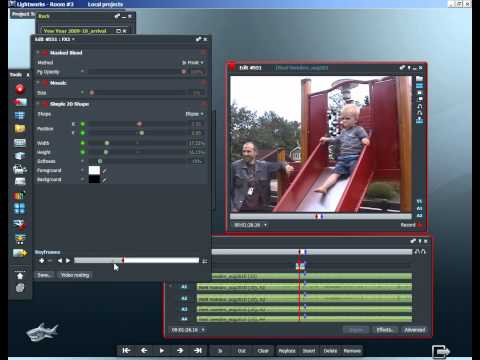Open timeline timecode dropdown arrow
Viewport: 480px width, 360px height.
click(x=203, y=330)
